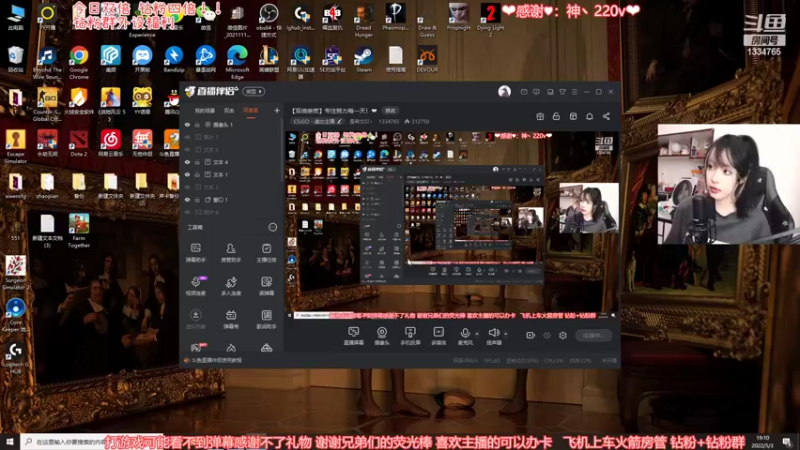This screenshot has height=450, width=800.
Task: Add a phone screen cast source (手机投屏)
Action: click(x=410, y=336)
